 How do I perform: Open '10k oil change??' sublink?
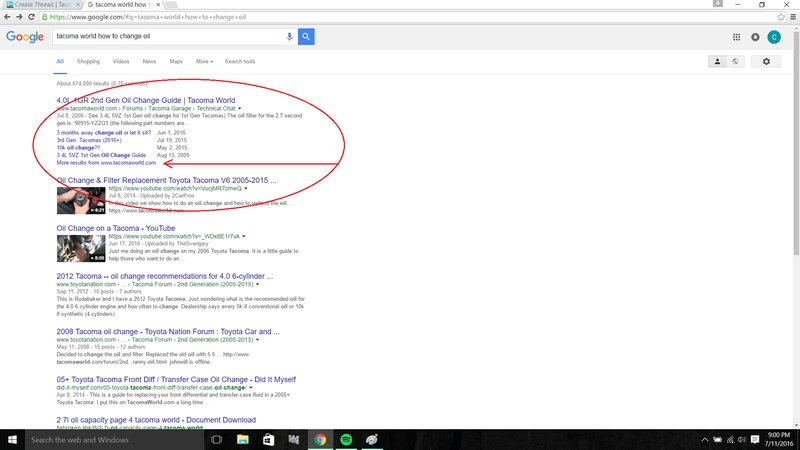[78, 148]
